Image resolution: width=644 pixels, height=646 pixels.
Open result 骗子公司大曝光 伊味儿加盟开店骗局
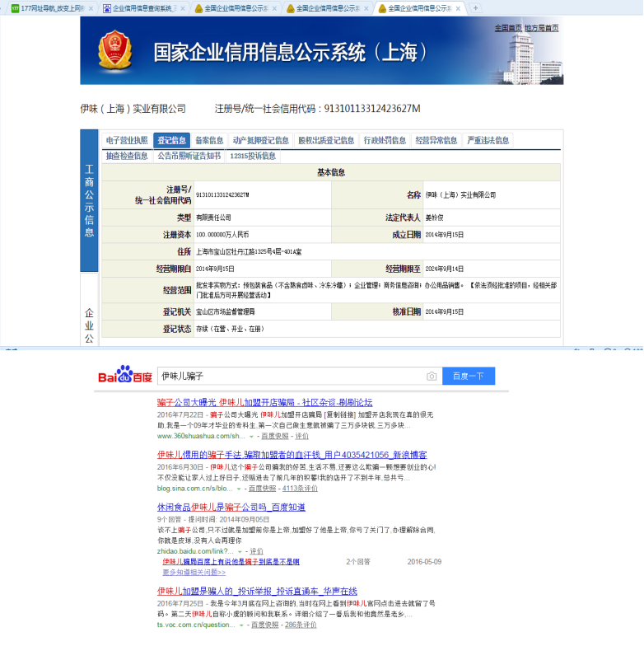[265, 402]
